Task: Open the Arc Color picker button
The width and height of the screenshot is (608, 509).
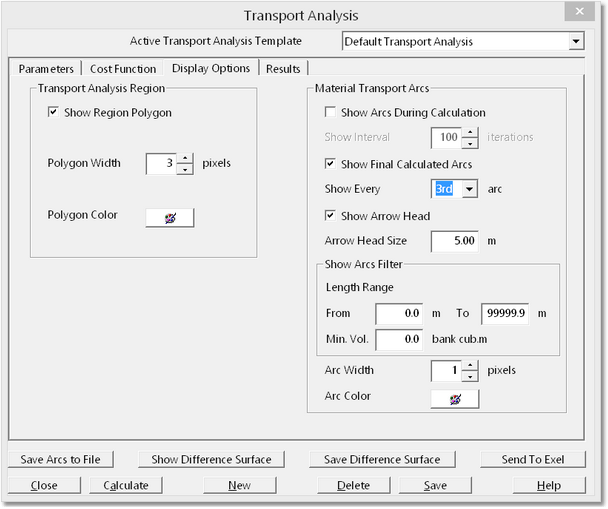Action: (455, 399)
